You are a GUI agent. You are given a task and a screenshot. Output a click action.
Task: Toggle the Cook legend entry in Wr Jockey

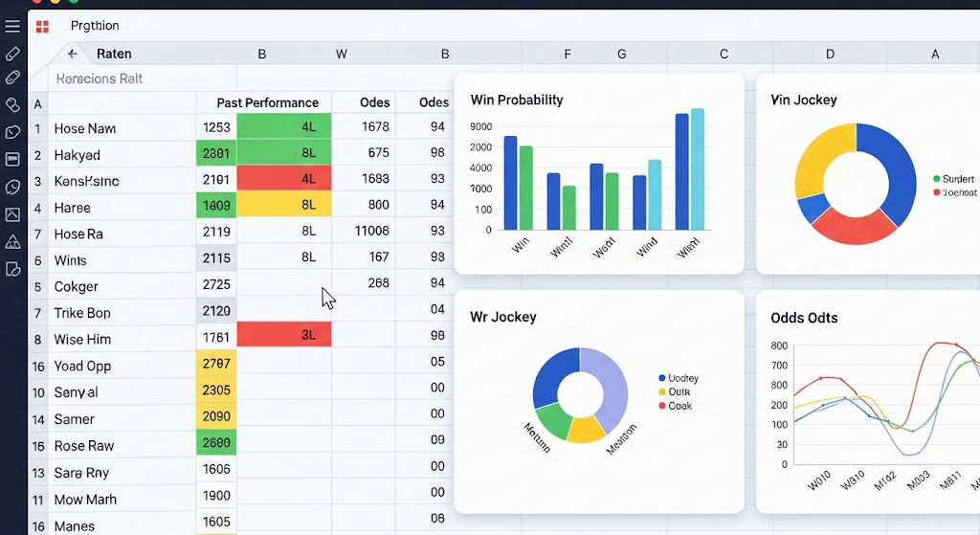click(679, 406)
